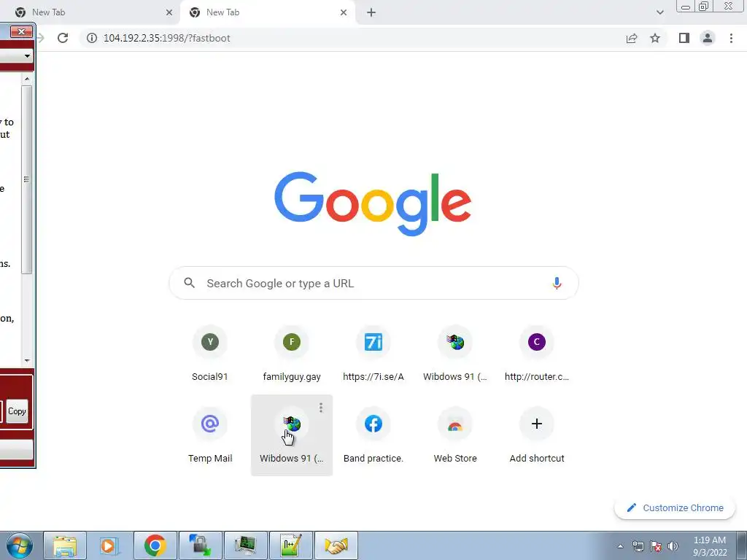
Task: Click the Google logo
Action: click(373, 203)
